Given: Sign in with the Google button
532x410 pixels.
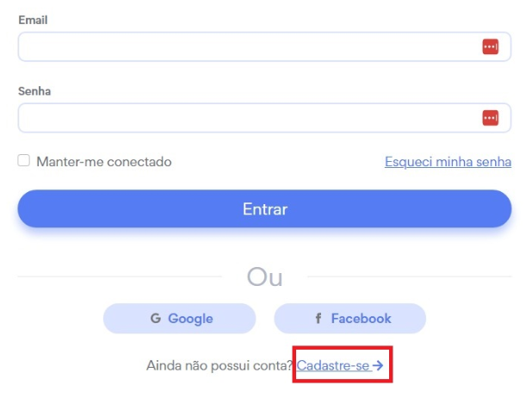Looking at the screenshot, I should (180, 319).
